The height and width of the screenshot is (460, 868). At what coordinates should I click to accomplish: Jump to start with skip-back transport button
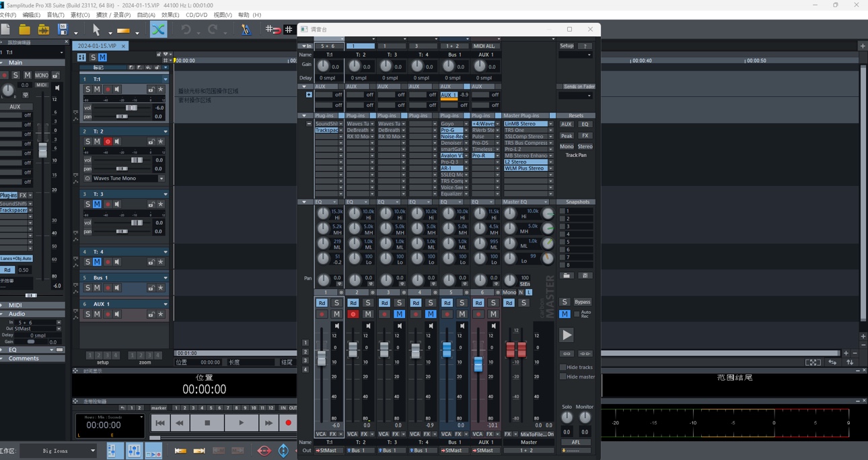(159, 423)
